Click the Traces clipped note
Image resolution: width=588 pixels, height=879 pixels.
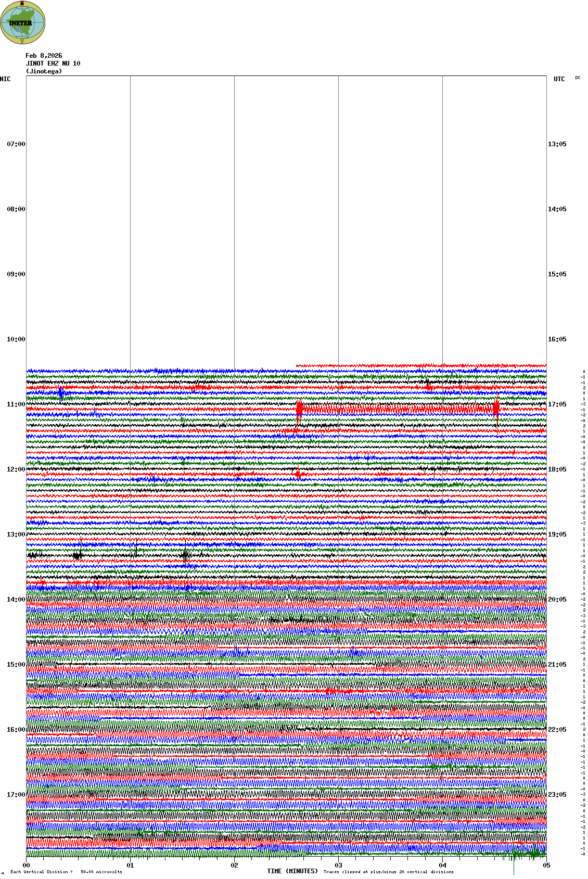[388, 872]
